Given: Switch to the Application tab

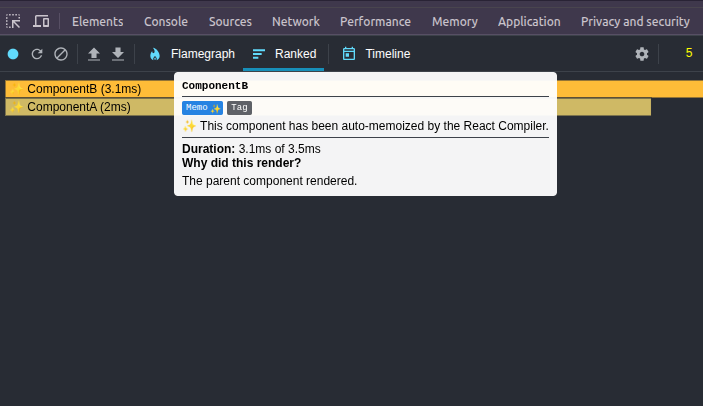Looking at the screenshot, I should tap(529, 22).
